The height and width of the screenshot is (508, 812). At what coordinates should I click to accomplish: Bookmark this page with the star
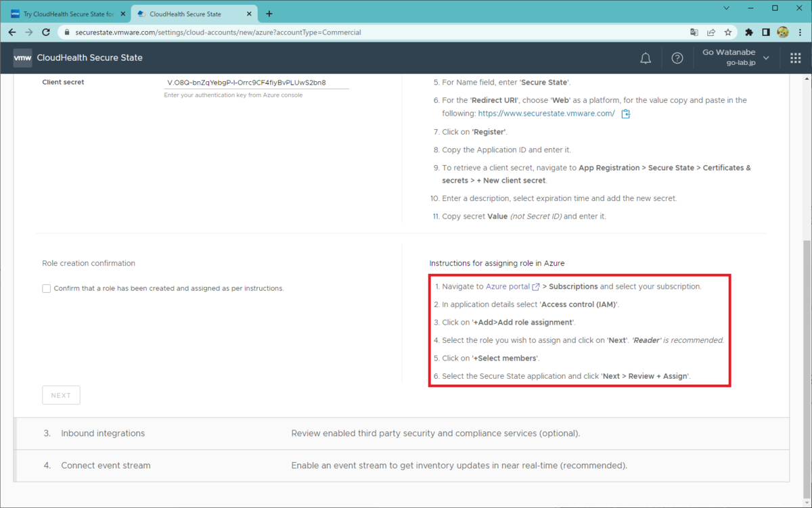pyautogui.click(x=728, y=32)
